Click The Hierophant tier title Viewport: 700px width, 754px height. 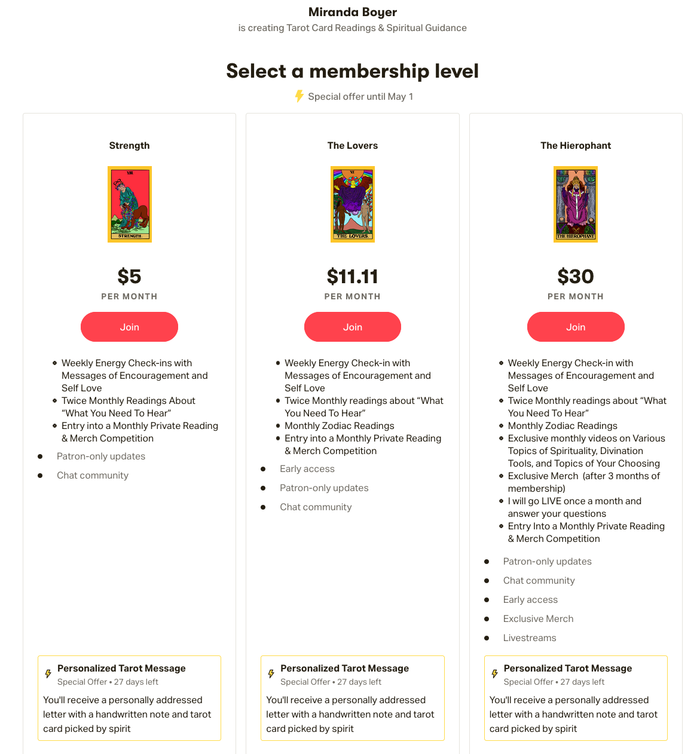[576, 146]
